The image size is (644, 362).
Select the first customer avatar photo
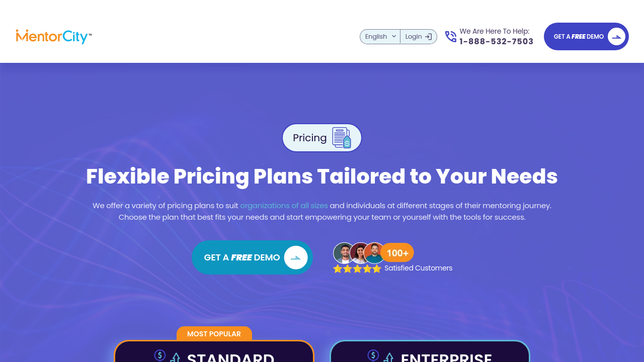tap(344, 252)
